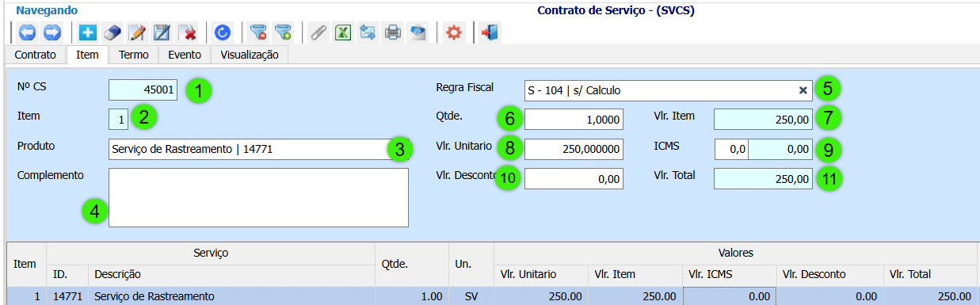Image resolution: width=980 pixels, height=305 pixels.
Task: Open settings with red gear icon
Action: point(454,32)
